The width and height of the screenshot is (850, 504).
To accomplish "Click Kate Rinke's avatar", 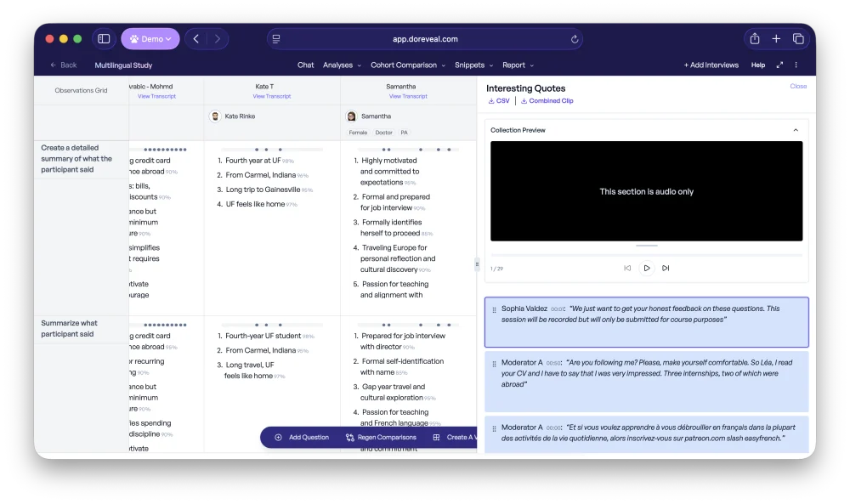I will click(215, 116).
